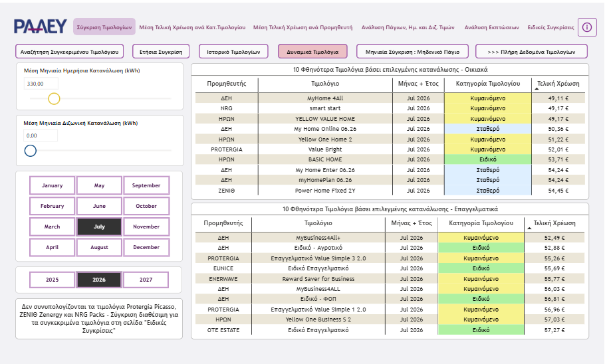Viewport: 605px width, 364px height.
Task: Select the month July
Action: pyautogui.click(x=99, y=227)
